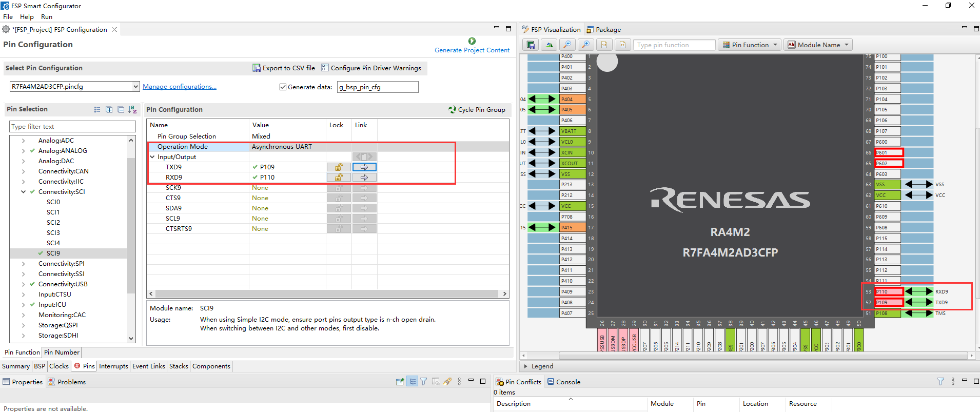Click the Export to CSV file icon

click(257, 68)
